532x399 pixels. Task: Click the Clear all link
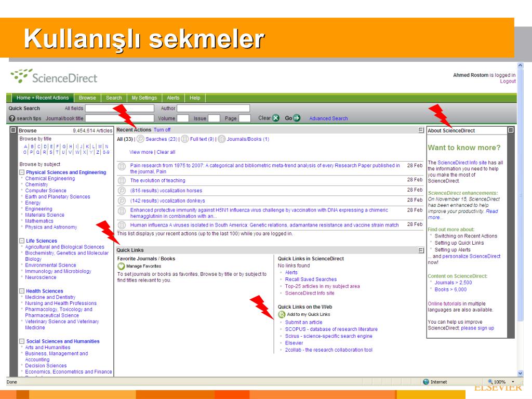(x=166, y=152)
